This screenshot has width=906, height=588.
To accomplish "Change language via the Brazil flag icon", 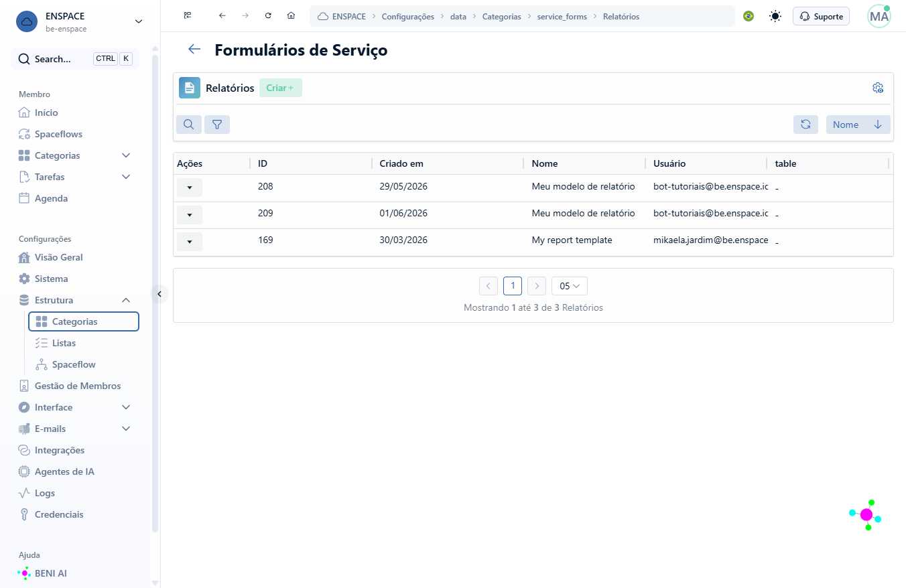I will (749, 16).
